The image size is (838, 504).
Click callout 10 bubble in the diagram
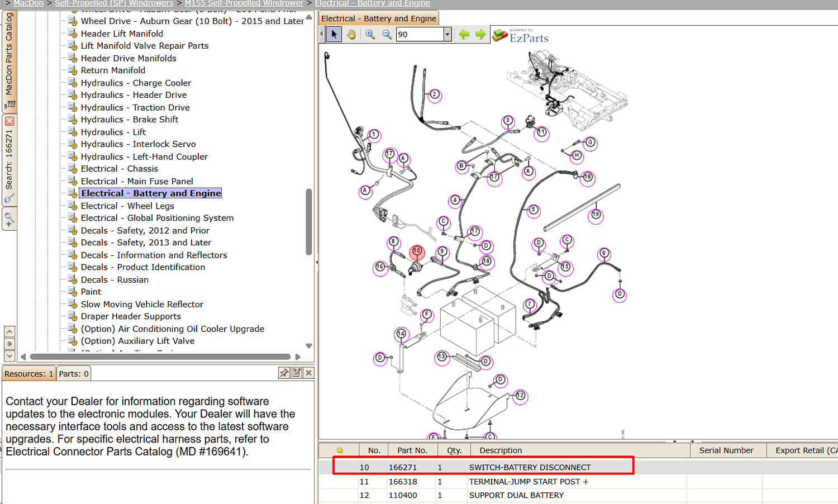tap(417, 252)
